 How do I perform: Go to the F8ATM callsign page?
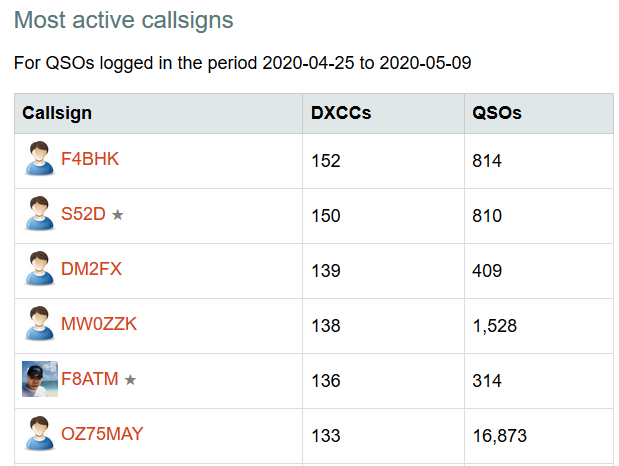(90, 379)
